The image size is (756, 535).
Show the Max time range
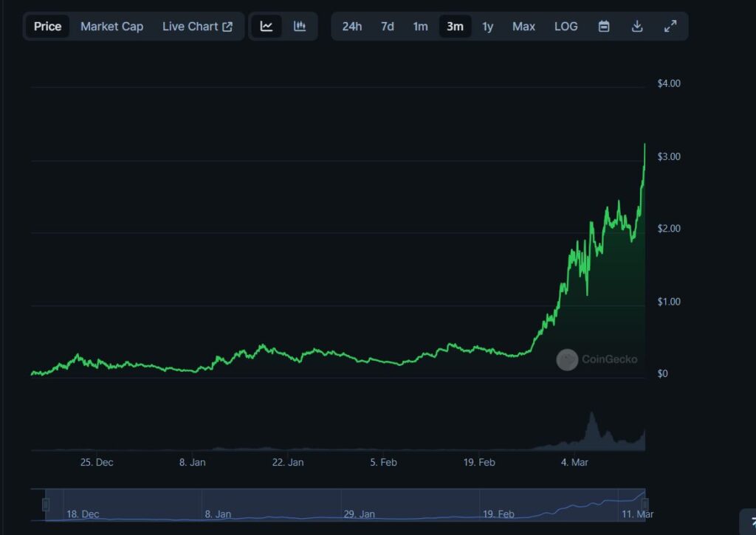(x=523, y=27)
